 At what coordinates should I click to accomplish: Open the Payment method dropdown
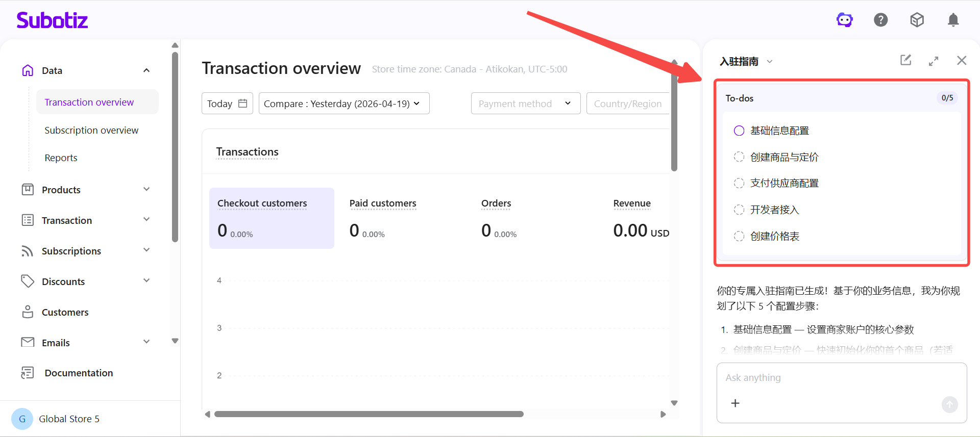click(x=525, y=104)
